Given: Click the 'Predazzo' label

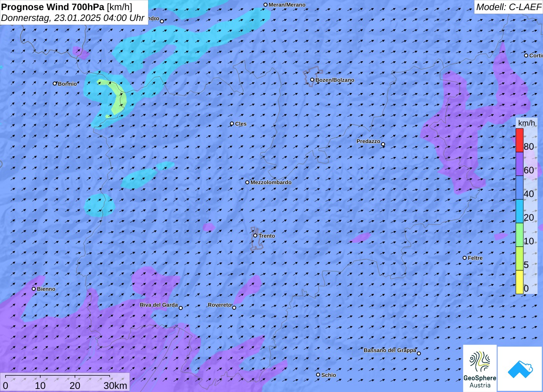Looking at the screenshot, I should (x=368, y=141).
